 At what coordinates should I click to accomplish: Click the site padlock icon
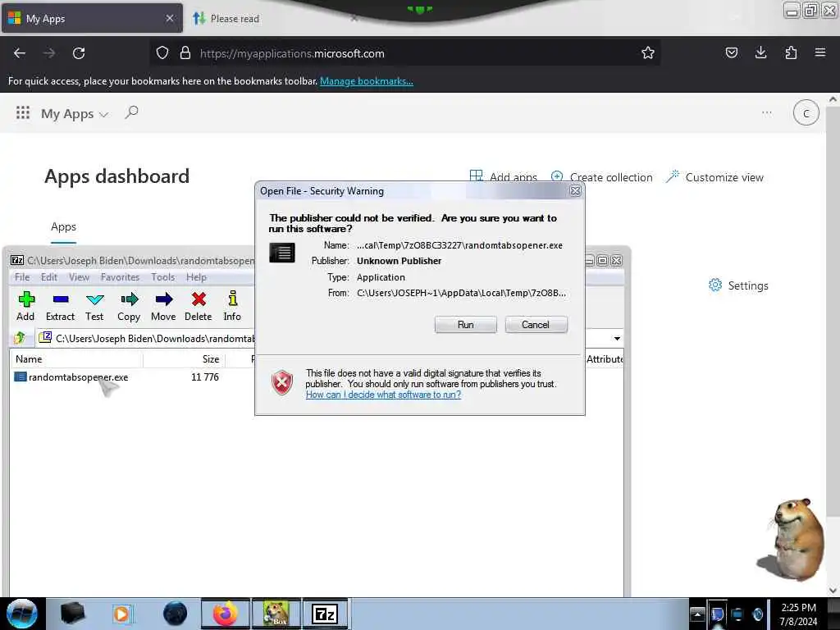[185, 53]
